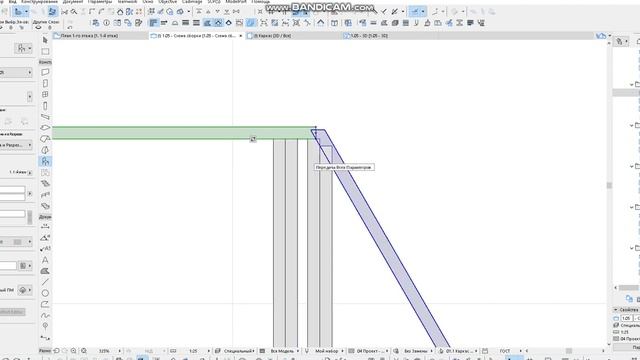Image resolution: width=640 pixels, height=360 pixels.
Task: Select the Wall tool in the toolbox
Action: 45,72
